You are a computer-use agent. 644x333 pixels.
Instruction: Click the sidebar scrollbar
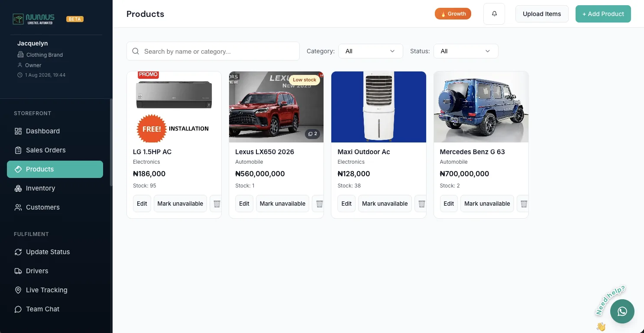(111, 143)
